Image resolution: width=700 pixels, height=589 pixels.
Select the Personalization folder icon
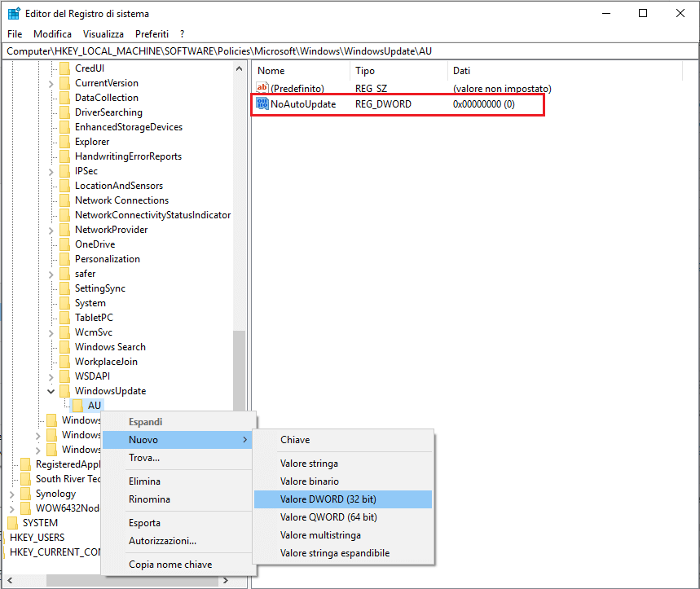click(x=64, y=259)
